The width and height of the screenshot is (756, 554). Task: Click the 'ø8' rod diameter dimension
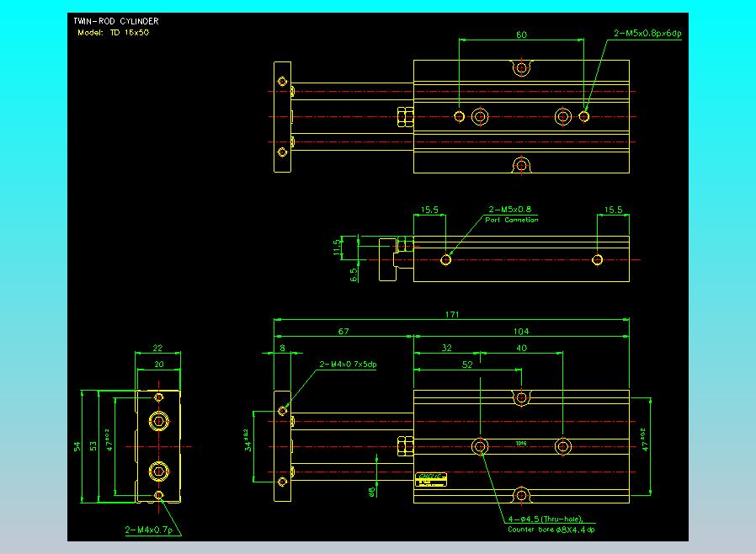coord(372,492)
